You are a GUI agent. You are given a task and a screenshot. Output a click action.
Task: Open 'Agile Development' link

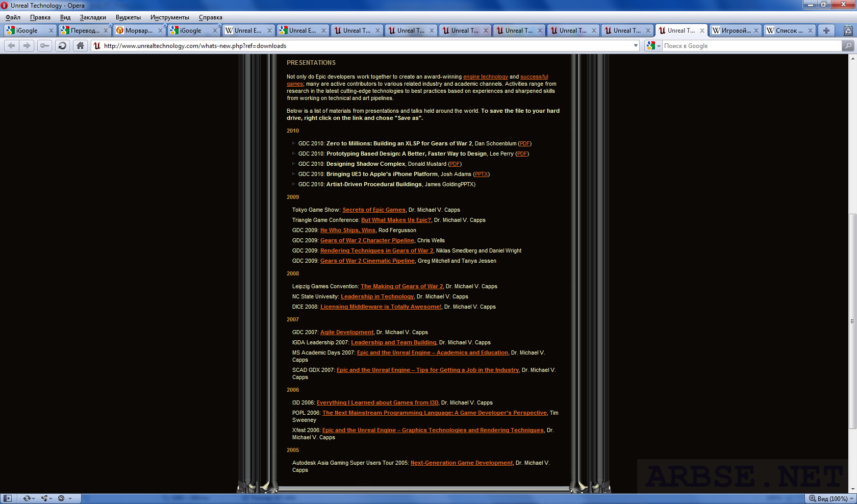point(347,332)
